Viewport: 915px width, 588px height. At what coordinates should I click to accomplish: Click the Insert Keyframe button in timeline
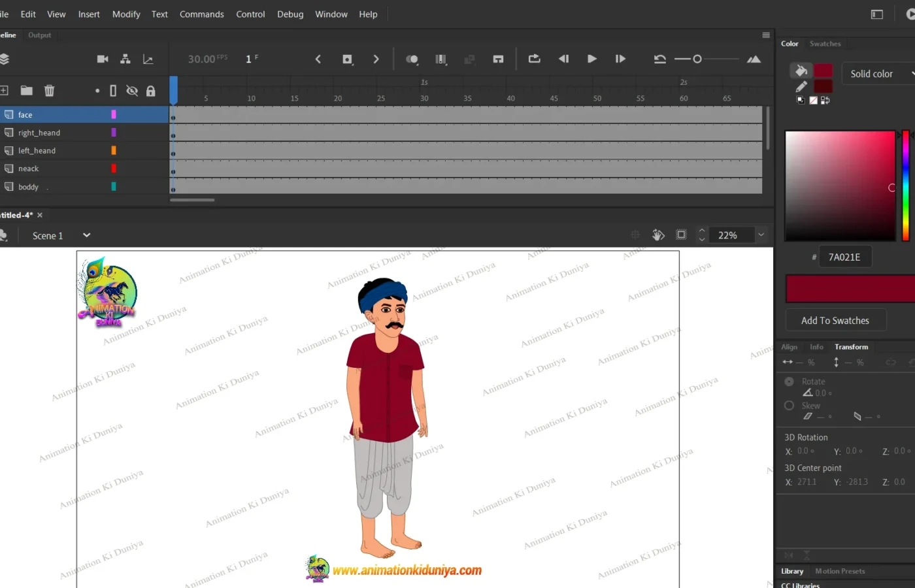(x=348, y=59)
